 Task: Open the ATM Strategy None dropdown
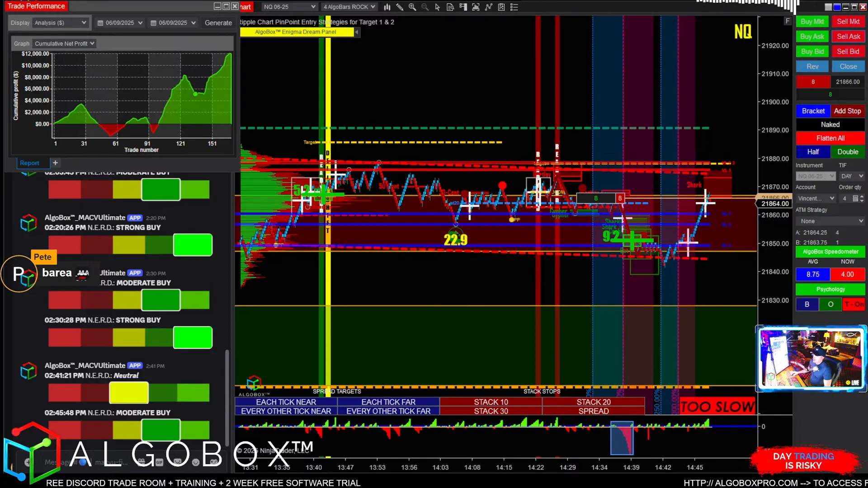click(x=830, y=221)
